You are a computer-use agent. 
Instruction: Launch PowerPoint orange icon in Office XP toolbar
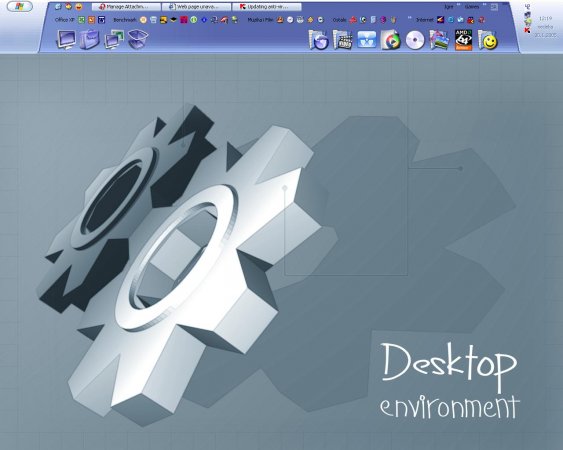pyautogui.click(x=92, y=20)
